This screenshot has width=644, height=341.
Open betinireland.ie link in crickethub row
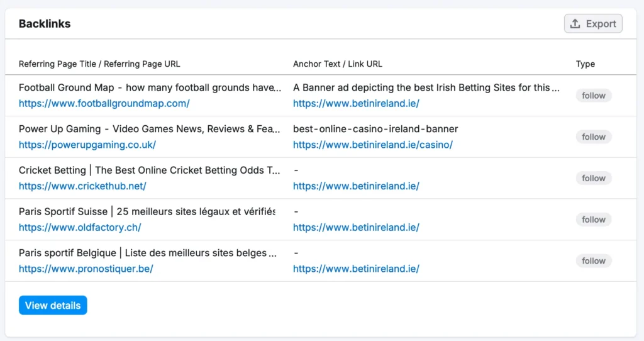pos(356,186)
